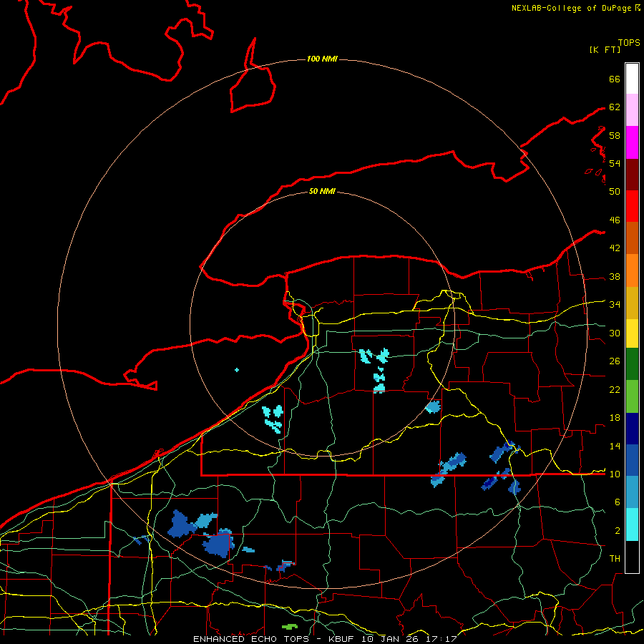Click the '50 NMI' range ring label
644x644 pixels.
(322, 191)
